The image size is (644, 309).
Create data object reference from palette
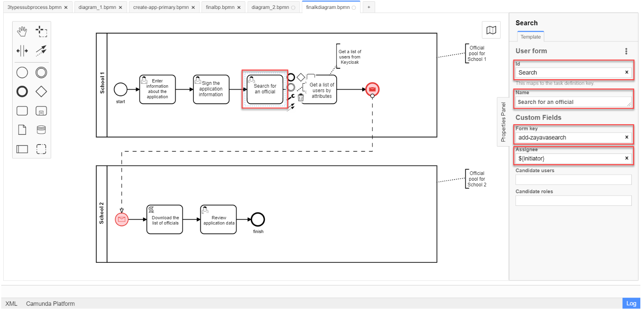coord(22,130)
